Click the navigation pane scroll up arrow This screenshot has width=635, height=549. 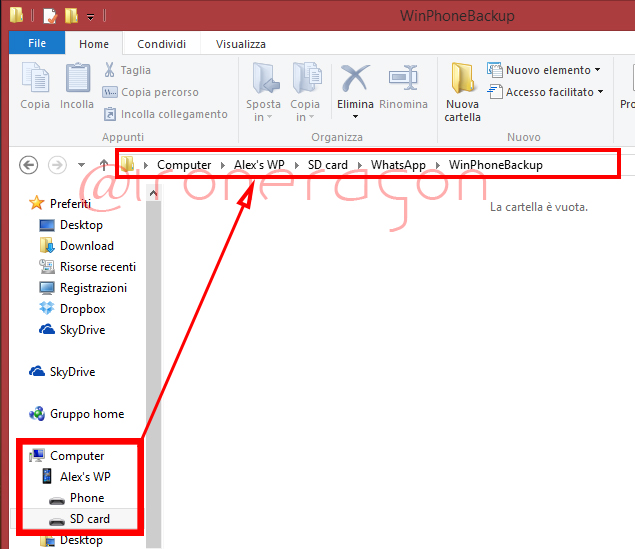[153, 194]
